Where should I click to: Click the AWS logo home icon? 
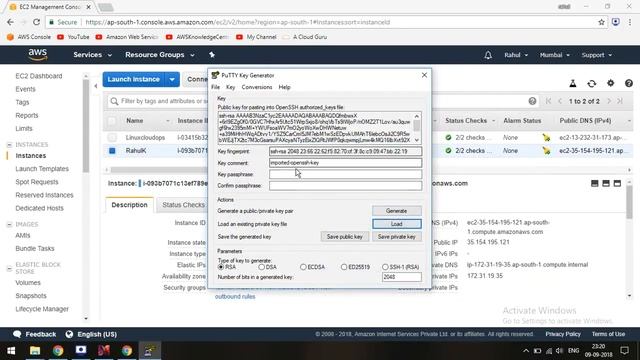38,54
